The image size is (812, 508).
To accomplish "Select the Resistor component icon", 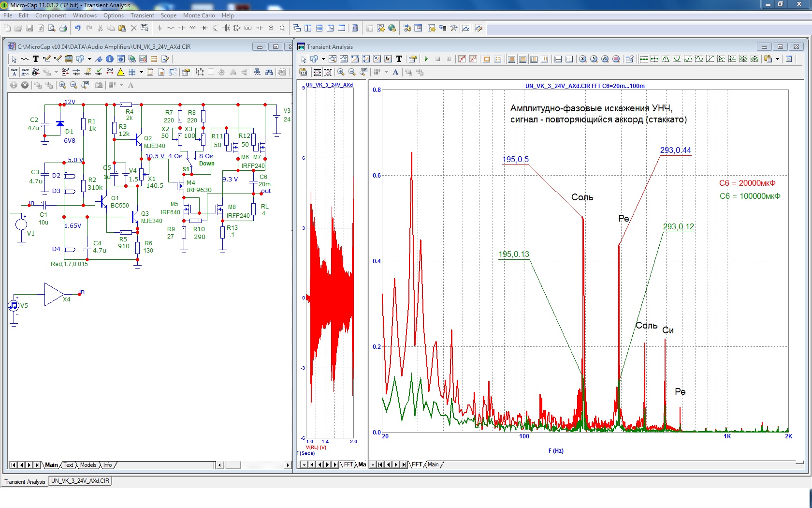I will click(x=171, y=28).
